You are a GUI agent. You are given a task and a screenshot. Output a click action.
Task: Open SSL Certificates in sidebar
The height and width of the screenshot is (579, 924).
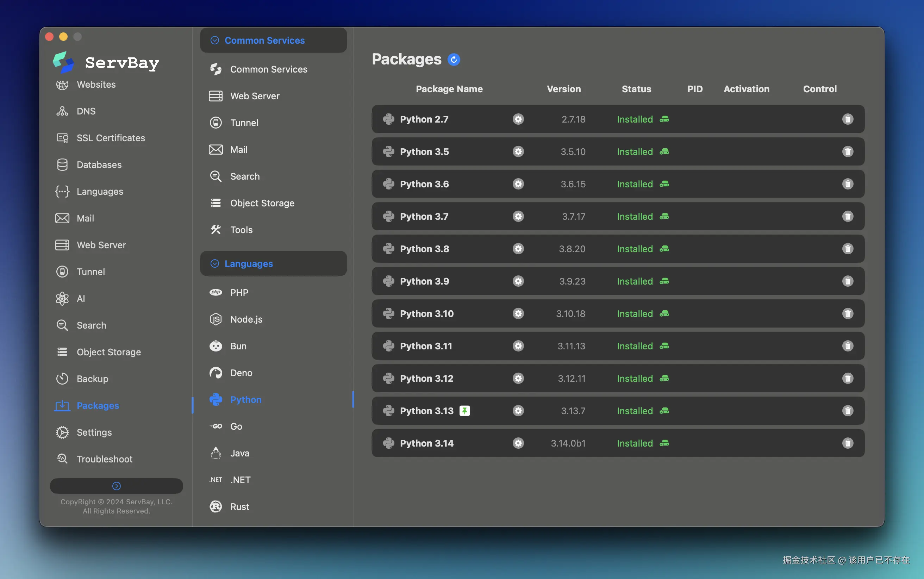(x=111, y=138)
